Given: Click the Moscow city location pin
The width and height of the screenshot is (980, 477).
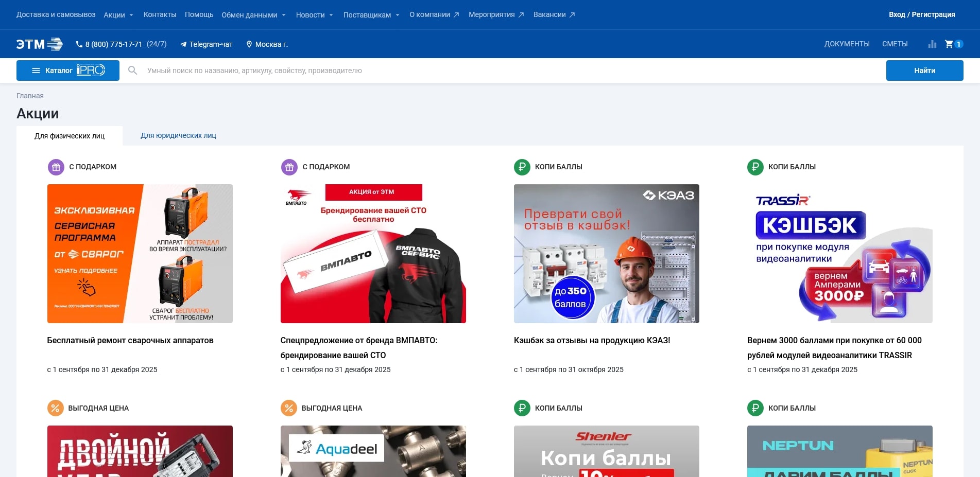Looking at the screenshot, I should 249,44.
